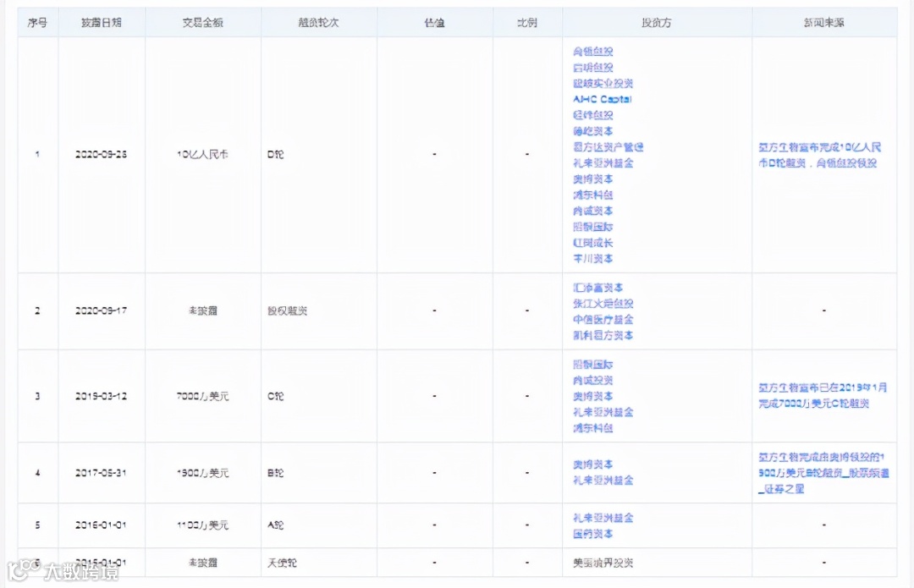Screen dimensions: 914x588
Task: Select the 比例 column header
Action: [527, 23]
